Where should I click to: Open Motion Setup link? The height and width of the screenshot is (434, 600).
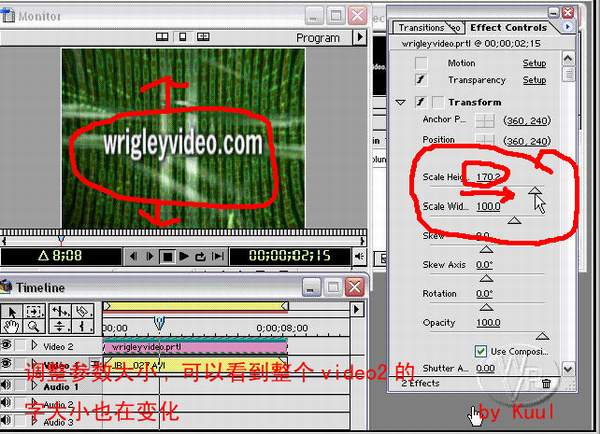(x=534, y=63)
